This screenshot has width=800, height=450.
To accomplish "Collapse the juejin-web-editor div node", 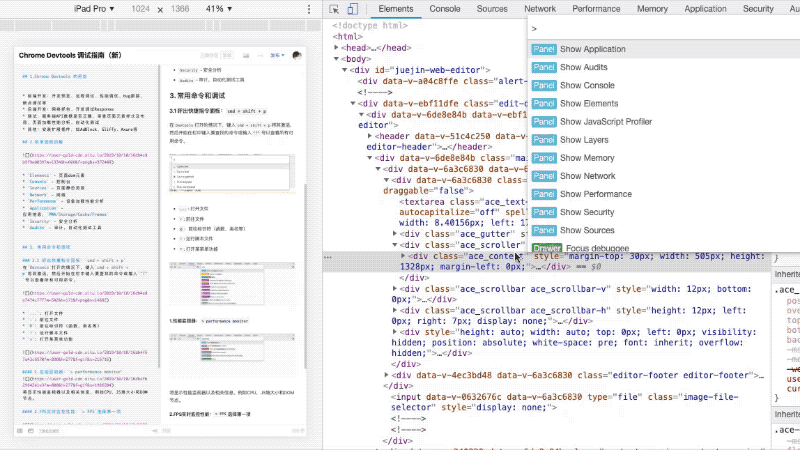I will 344,70.
